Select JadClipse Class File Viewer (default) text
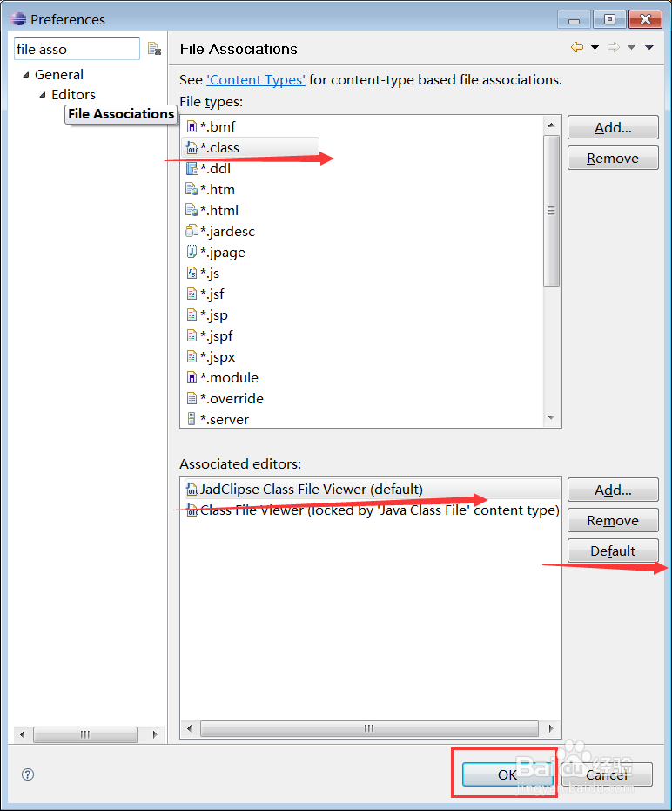Image resolution: width=672 pixels, height=811 pixels. coord(311,490)
